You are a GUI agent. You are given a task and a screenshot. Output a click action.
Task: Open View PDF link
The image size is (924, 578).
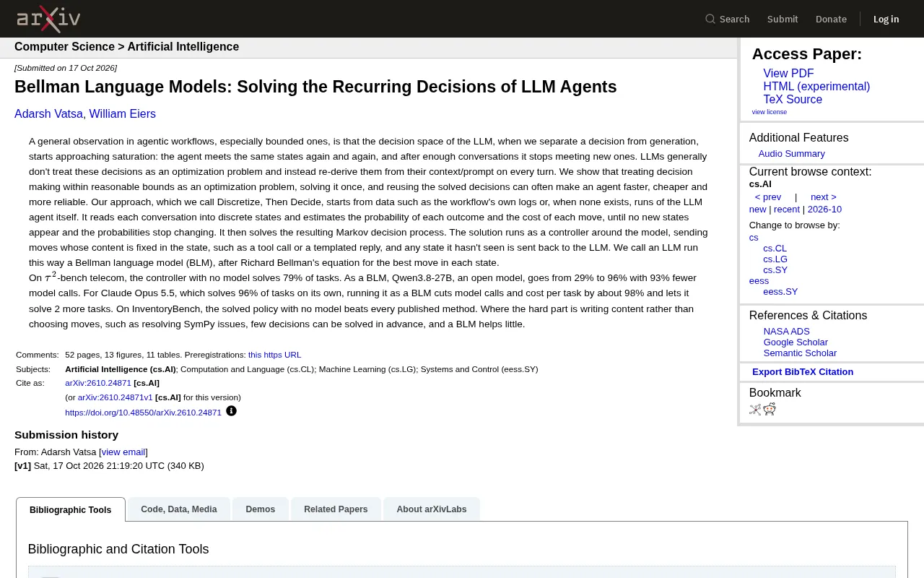point(788,74)
